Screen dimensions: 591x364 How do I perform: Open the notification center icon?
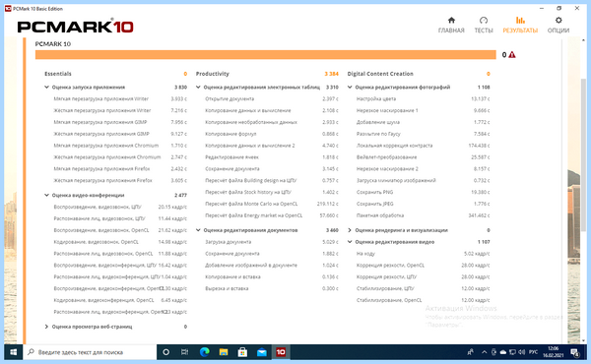(575, 352)
